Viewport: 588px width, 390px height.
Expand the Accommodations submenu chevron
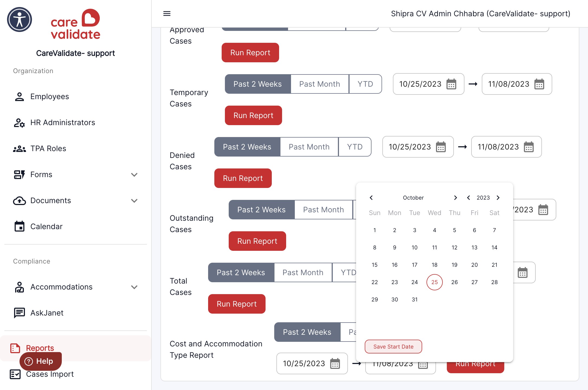click(134, 287)
